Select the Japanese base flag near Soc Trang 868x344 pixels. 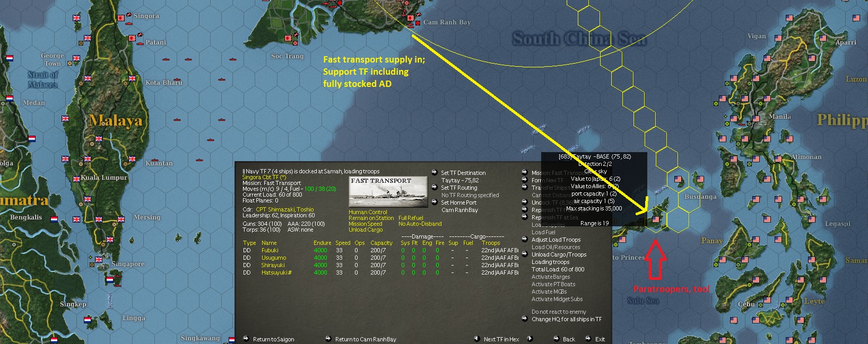(x=288, y=38)
